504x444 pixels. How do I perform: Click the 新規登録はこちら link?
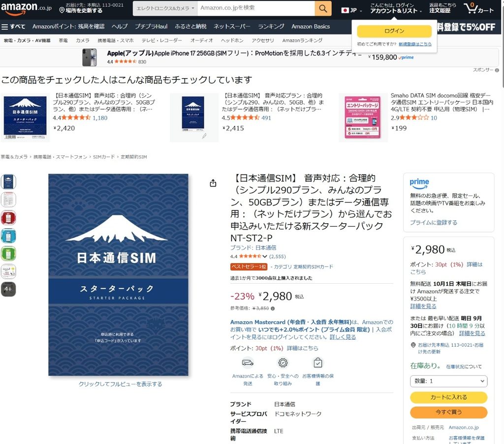click(x=415, y=44)
